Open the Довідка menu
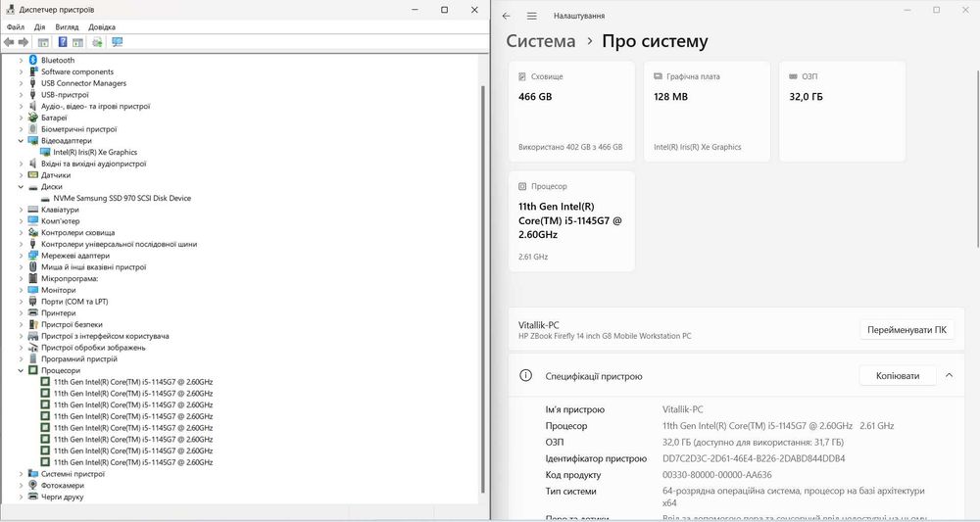This screenshot has height=522, width=980. (102, 26)
